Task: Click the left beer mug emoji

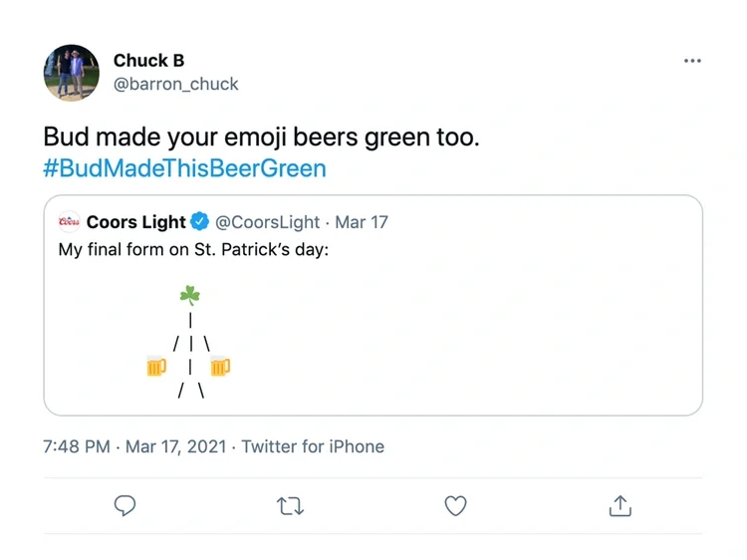Action: coord(156,366)
